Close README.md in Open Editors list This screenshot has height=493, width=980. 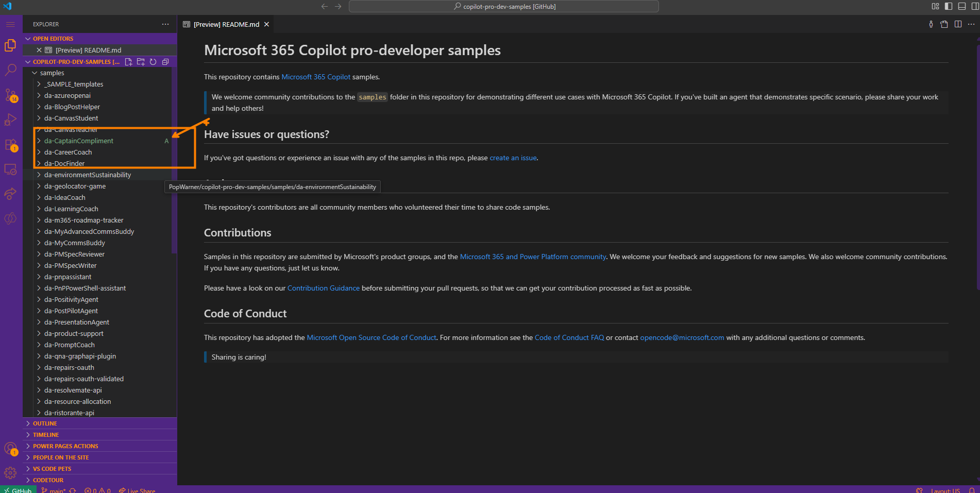39,50
